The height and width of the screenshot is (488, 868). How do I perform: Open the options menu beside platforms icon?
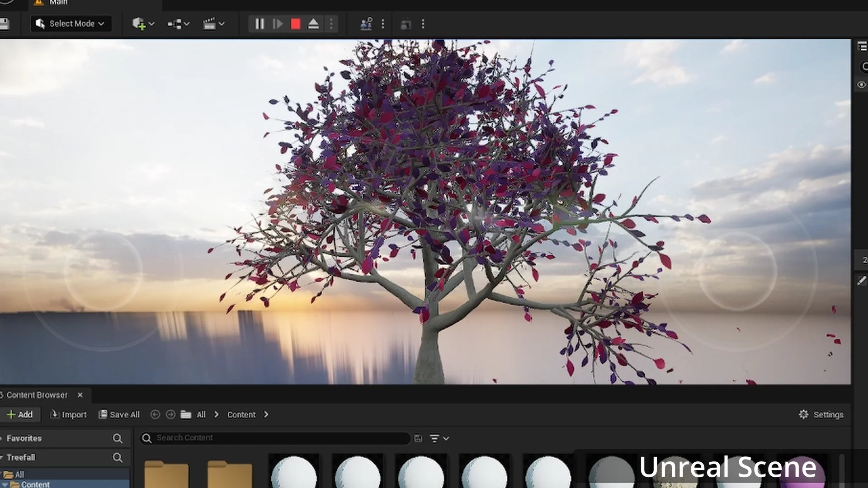tap(423, 23)
